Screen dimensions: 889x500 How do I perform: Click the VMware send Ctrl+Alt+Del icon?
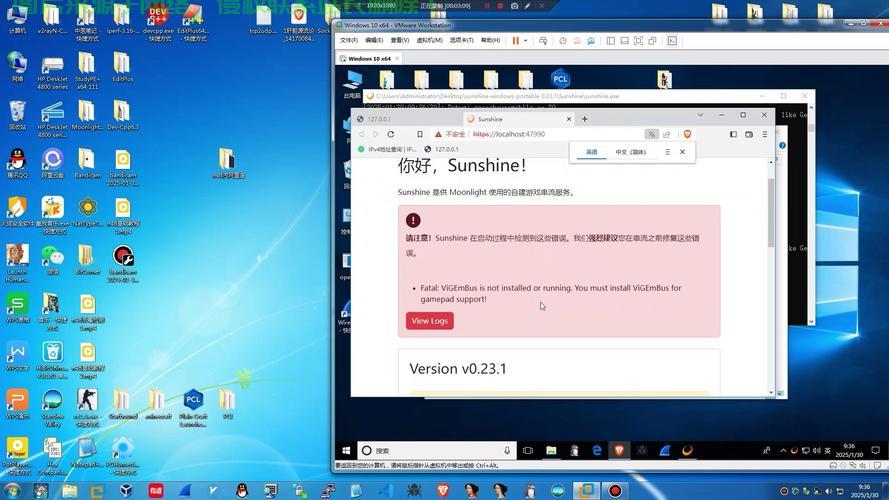543,41
